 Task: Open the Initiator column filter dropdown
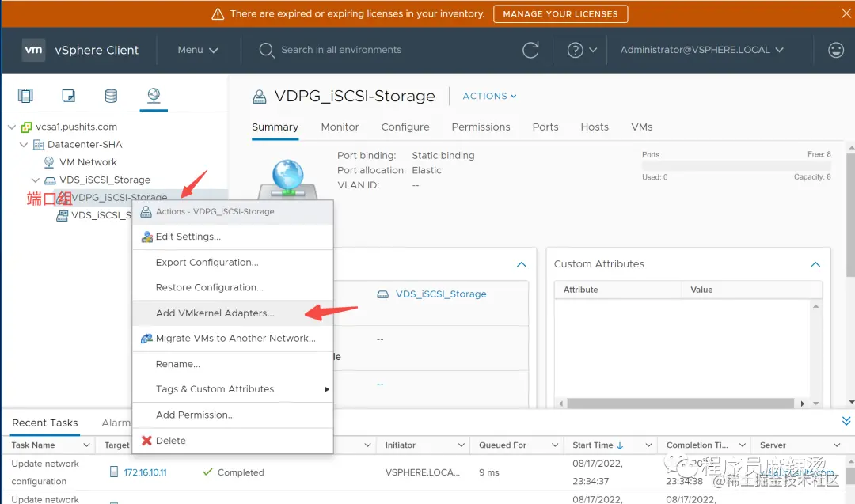(x=461, y=445)
